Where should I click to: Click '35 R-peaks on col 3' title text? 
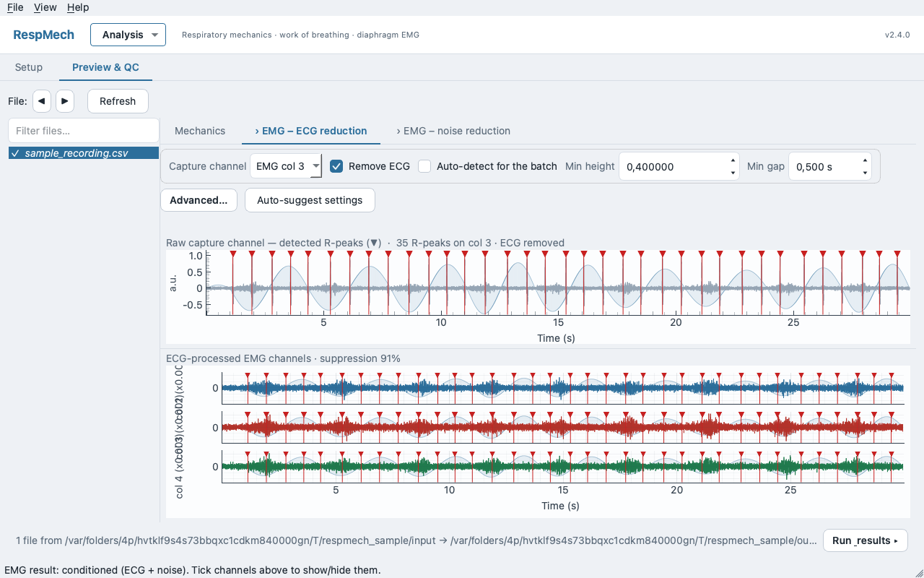(444, 243)
